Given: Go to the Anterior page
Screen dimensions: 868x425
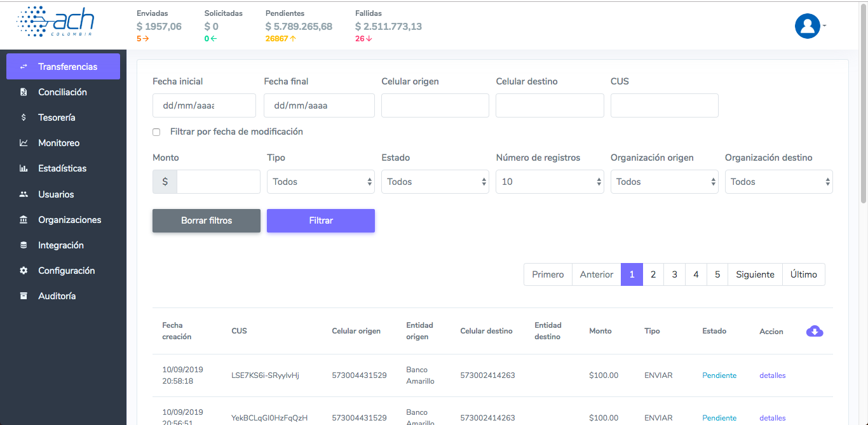Looking at the screenshot, I should tap(597, 274).
